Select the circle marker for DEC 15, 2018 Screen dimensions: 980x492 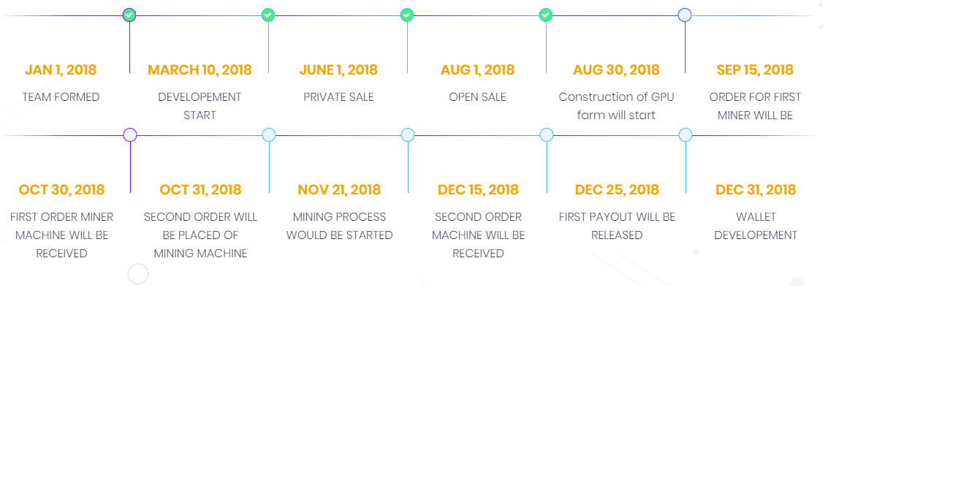click(547, 135)
